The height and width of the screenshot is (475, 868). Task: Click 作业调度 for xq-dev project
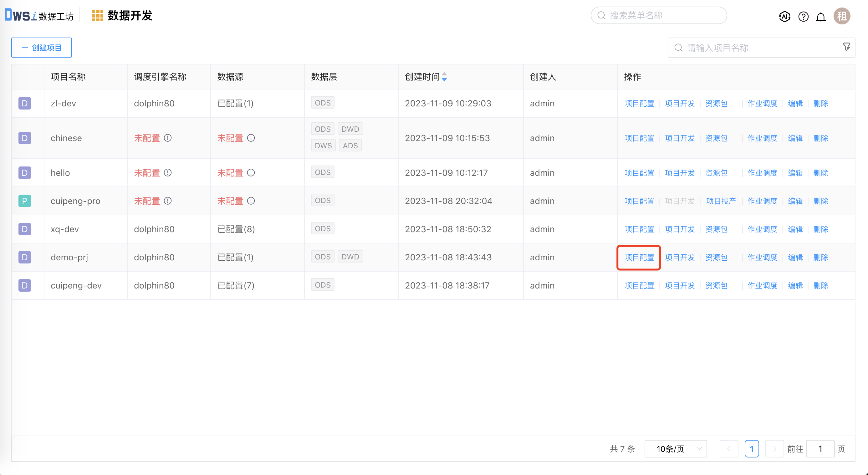click(762, 229)
